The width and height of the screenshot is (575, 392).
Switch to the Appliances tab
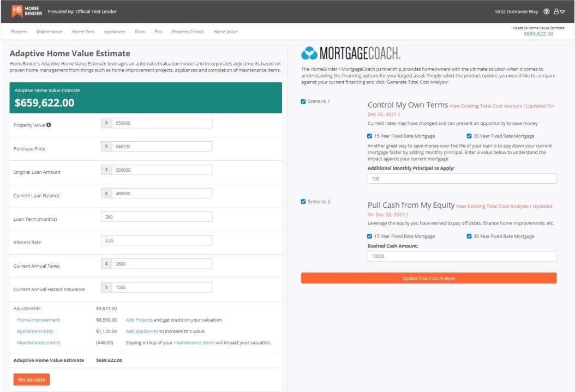(x=115, y=32)
